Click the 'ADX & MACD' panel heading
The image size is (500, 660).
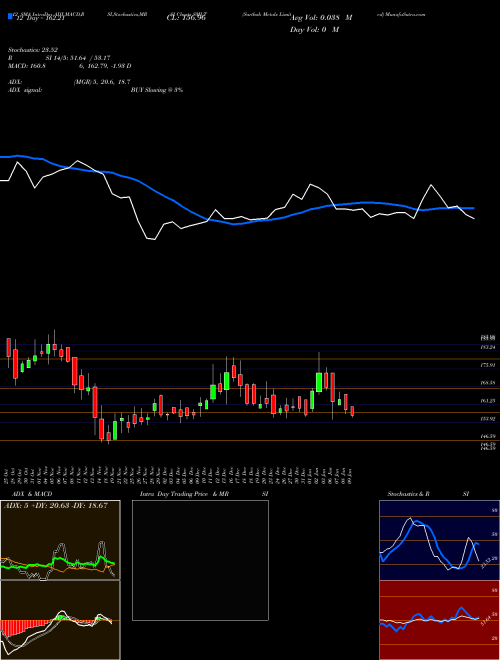pyautogui.click(x=32, y=494)
